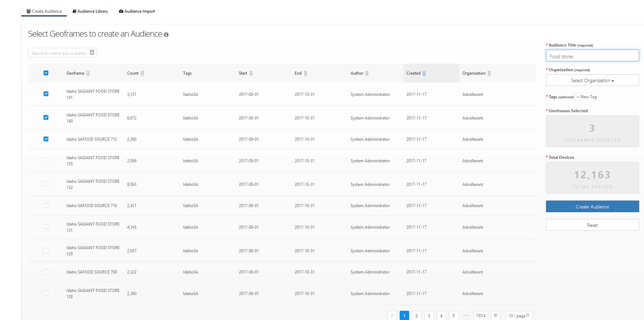Image resolution: width=644 pixels, height=320 pixels.
Task: Sort by the Geoframe column sort icon
Action: tap(88, 73)
